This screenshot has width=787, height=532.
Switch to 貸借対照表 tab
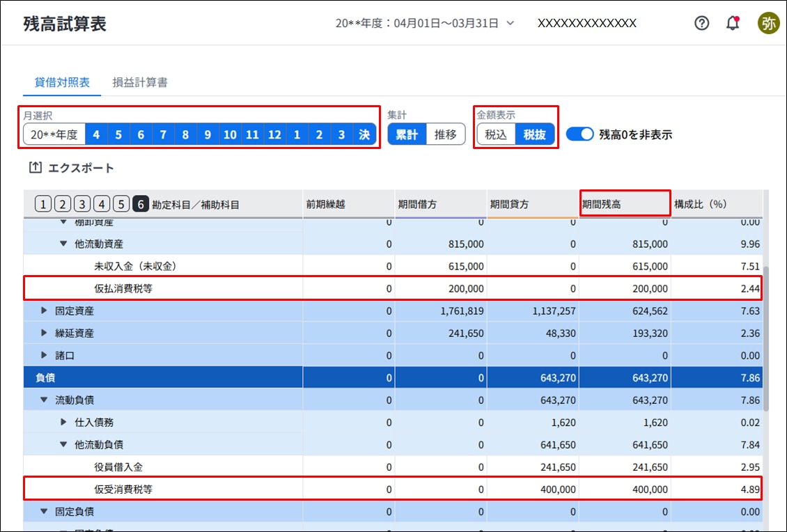point(62,82)
